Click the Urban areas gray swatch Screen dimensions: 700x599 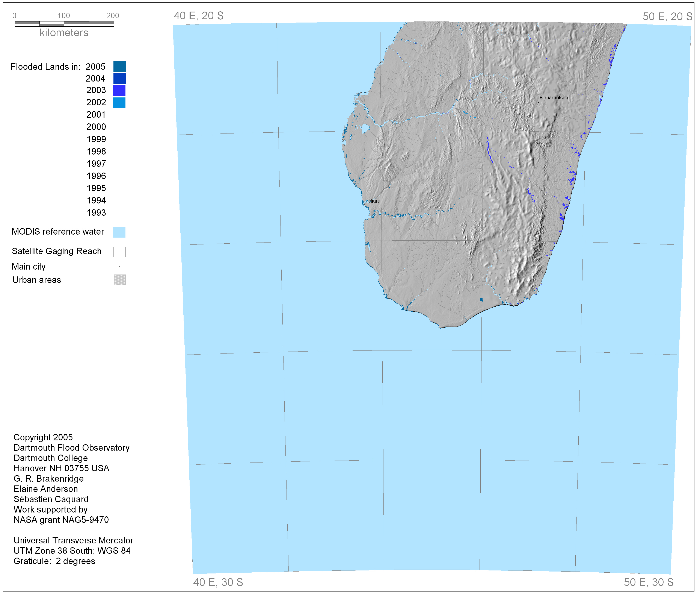point(120,280)
